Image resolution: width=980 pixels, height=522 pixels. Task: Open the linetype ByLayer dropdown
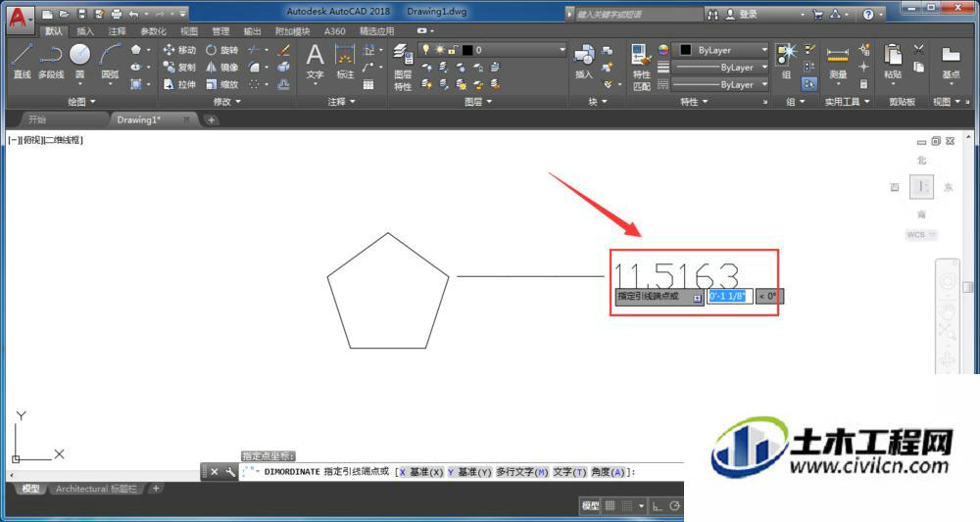720,84
